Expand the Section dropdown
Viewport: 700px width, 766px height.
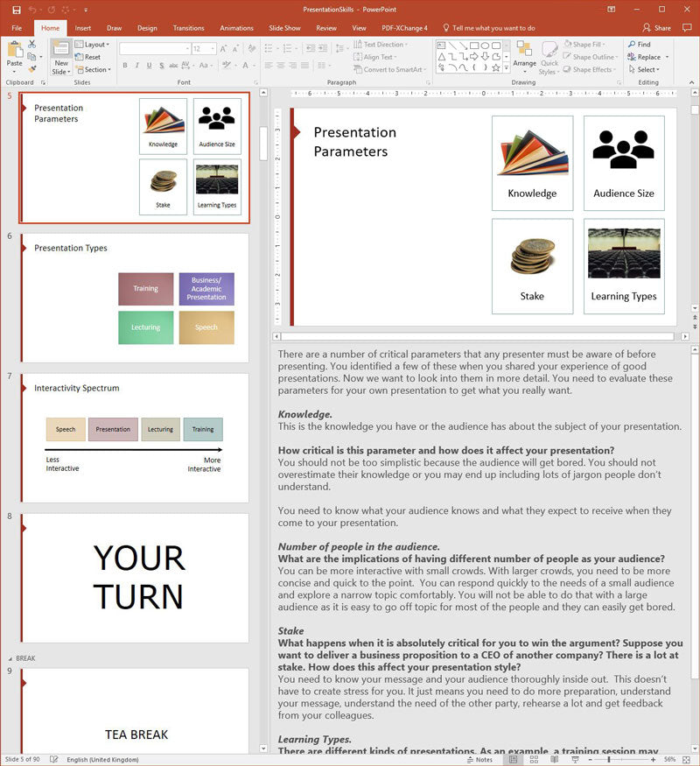(x=93, y=70)
